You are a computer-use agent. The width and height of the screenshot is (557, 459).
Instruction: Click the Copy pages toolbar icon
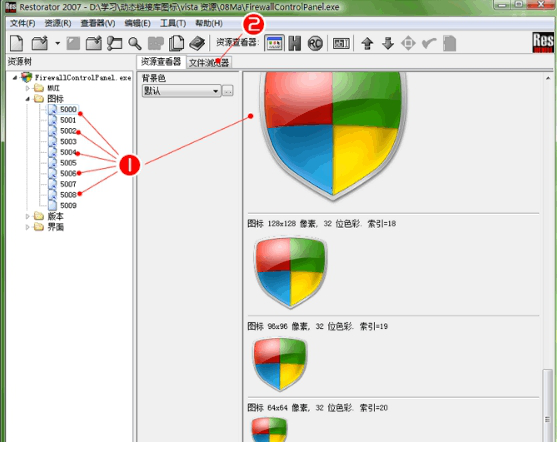(177, 43)
